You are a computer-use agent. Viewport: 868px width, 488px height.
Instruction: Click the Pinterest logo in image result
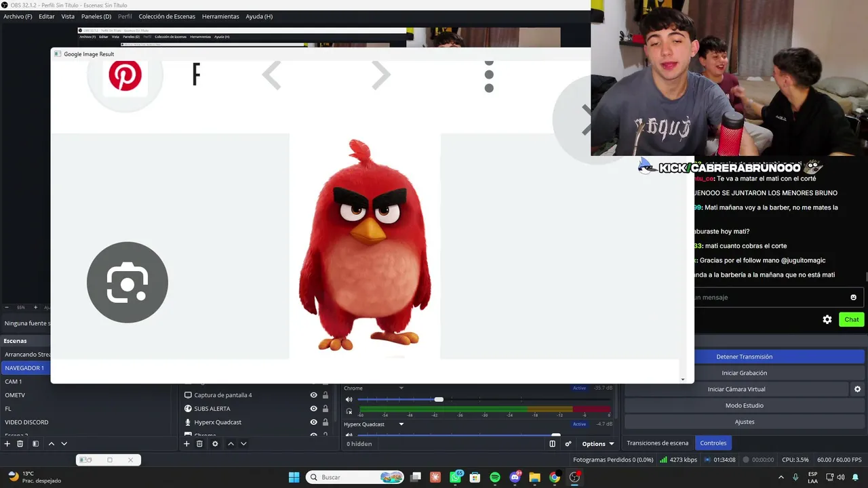(125, 75)
